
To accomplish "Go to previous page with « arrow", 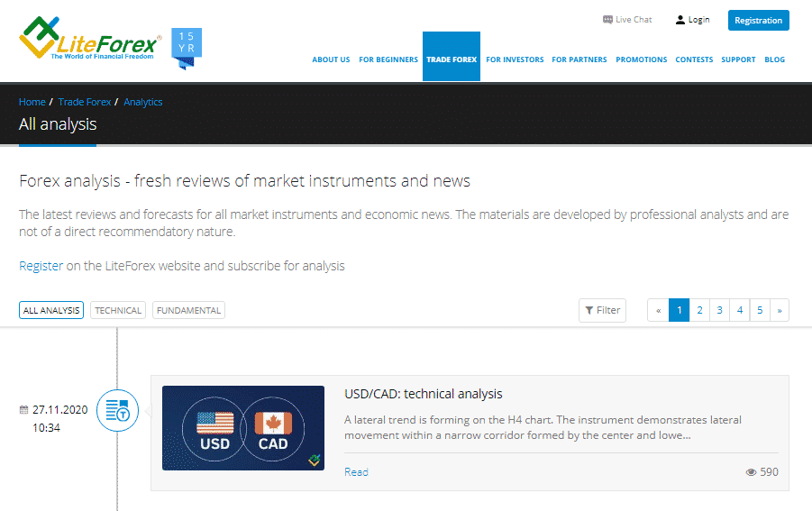I will [658, 310].
